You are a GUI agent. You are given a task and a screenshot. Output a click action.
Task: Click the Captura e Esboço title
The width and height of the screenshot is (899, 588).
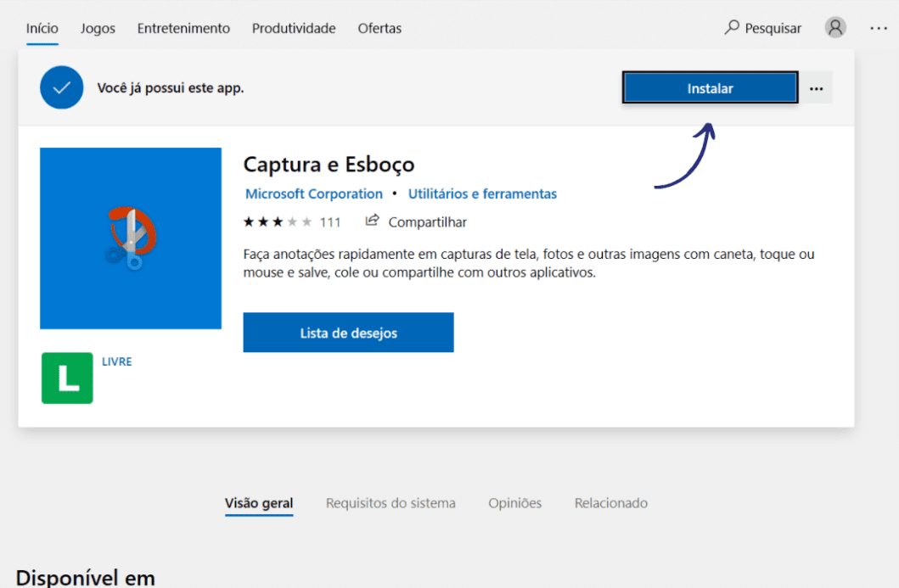(x=329, y=165)
